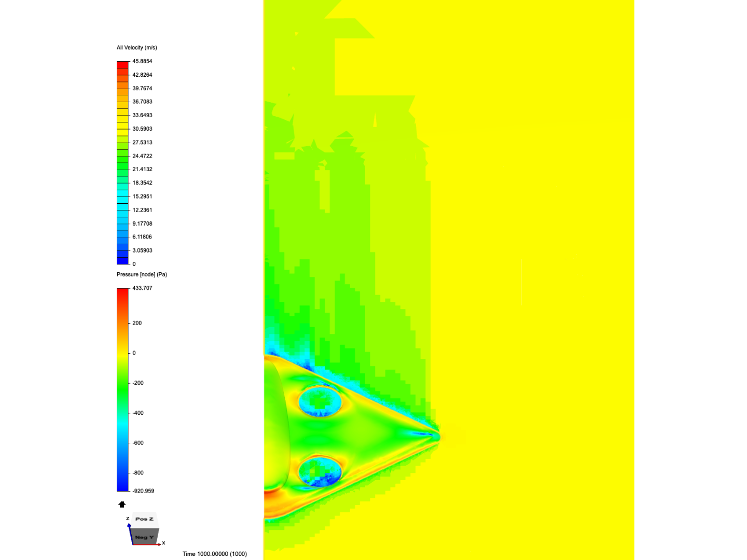
Task: Select the Neg Y face of orientation cube
Action: [144, 537]
